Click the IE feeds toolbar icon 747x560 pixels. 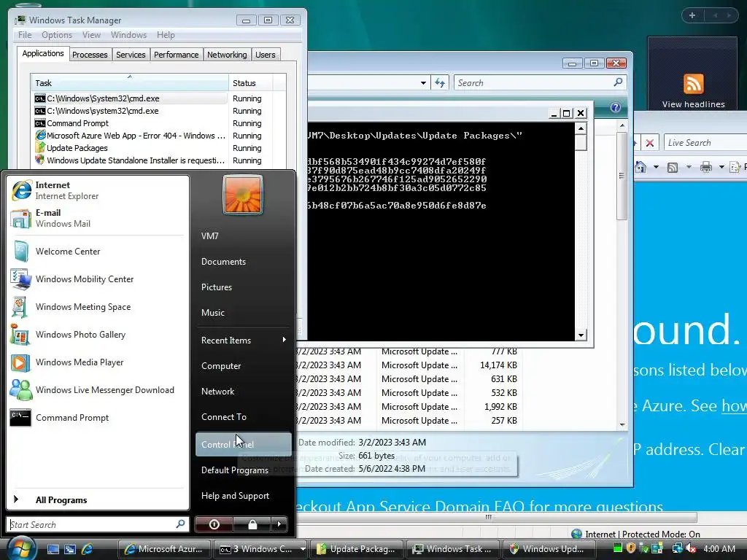tap(672, 167)
